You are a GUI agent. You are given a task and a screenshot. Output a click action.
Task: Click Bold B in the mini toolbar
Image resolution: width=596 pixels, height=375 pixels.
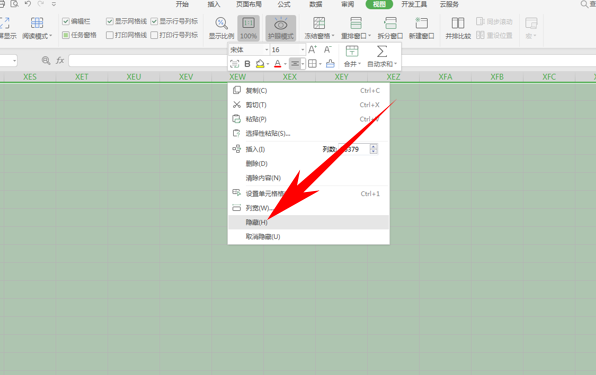[247, 64]
